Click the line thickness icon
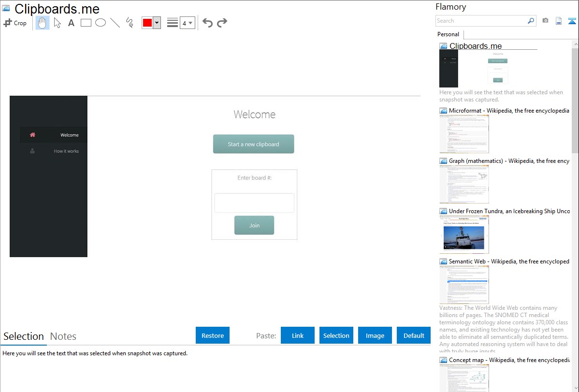The width and height of the screenshot is (579, 392). (173, 23)
